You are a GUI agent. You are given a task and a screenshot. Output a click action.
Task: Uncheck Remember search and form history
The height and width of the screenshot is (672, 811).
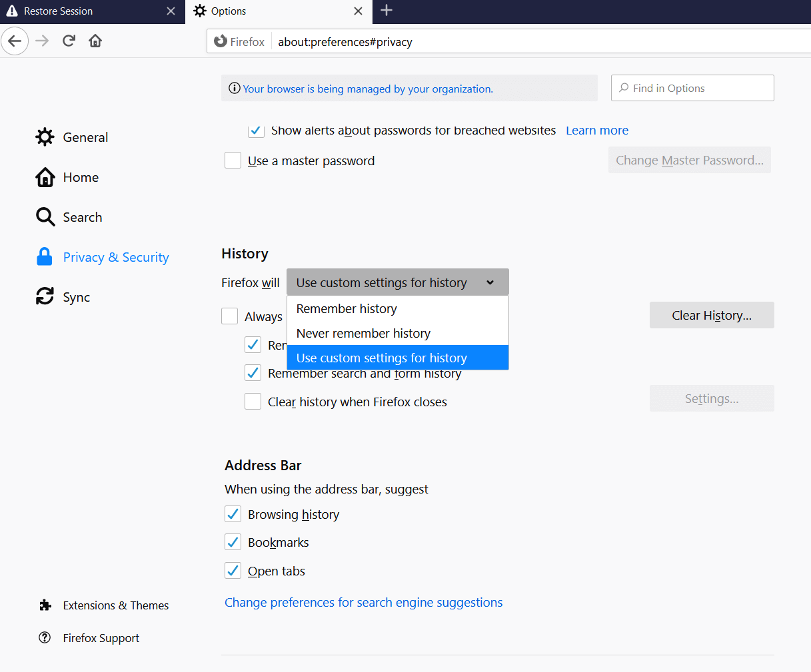253,372
